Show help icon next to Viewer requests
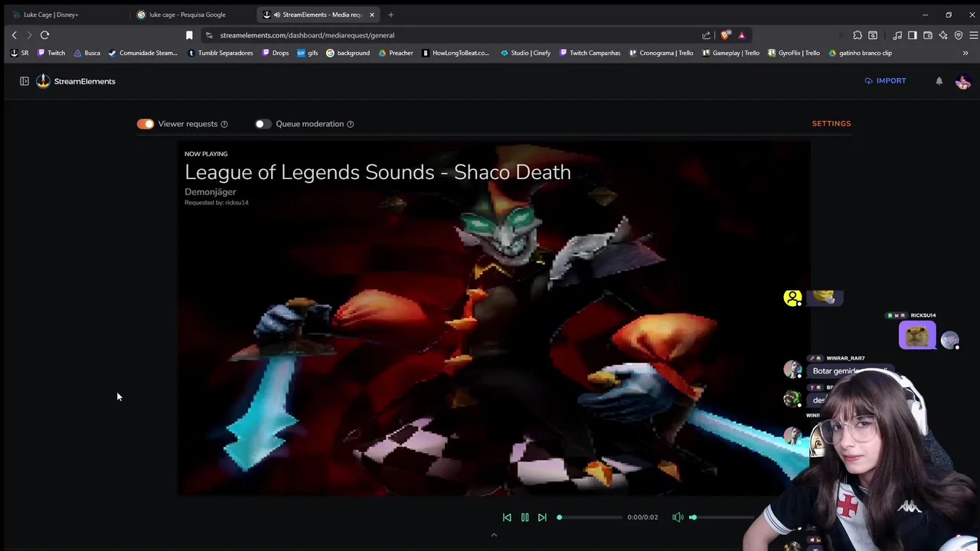The image size is (980, 551). [224, 124]
